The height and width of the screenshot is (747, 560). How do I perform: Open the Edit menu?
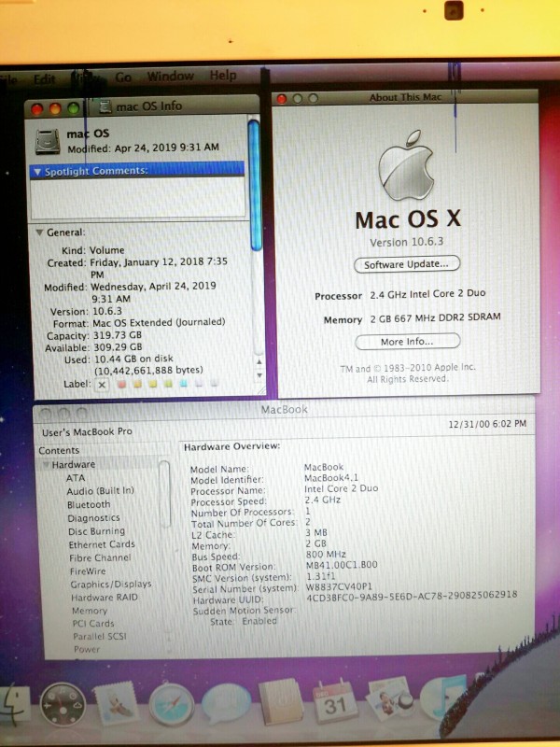[x=44, y=78]
